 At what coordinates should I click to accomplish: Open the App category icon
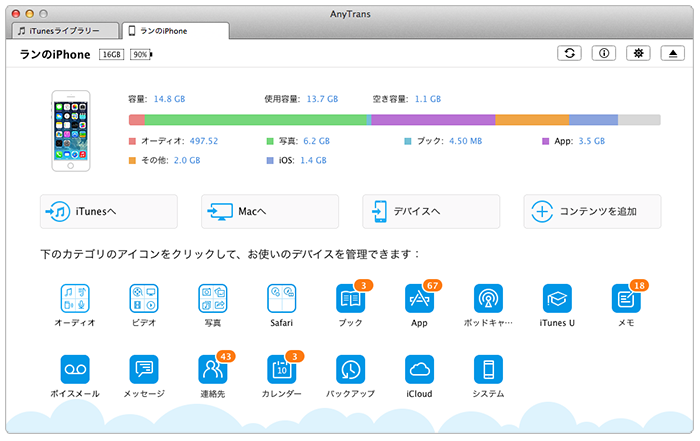(419, 298)
